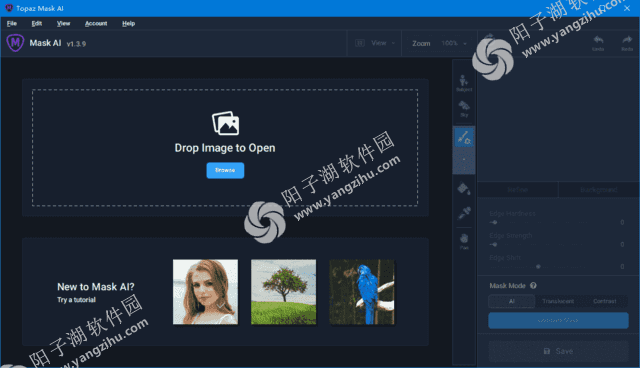Image resolution: width=640 pixels, height=368 pixels.
Task: Click the New to Mask AI? heading
Action: click(x=96, y=287)
